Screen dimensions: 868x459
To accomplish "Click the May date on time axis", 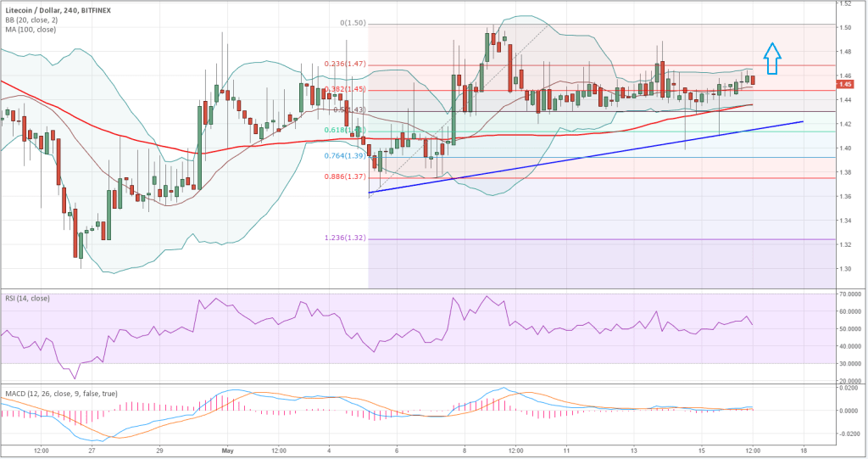I will 227,451.
